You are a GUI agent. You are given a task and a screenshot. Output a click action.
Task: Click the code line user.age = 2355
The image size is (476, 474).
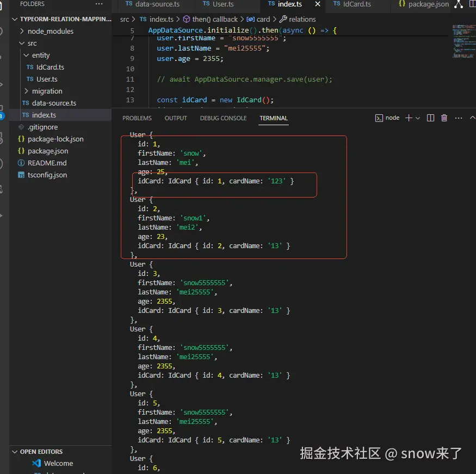point(190,59)
